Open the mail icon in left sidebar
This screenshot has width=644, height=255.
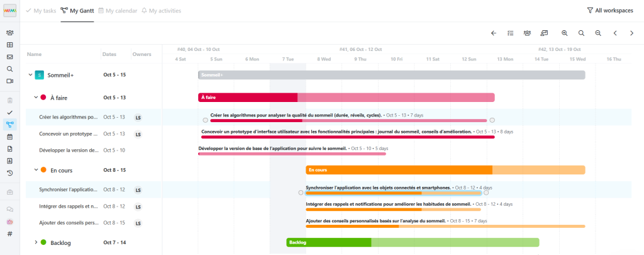tap(9, 57)
